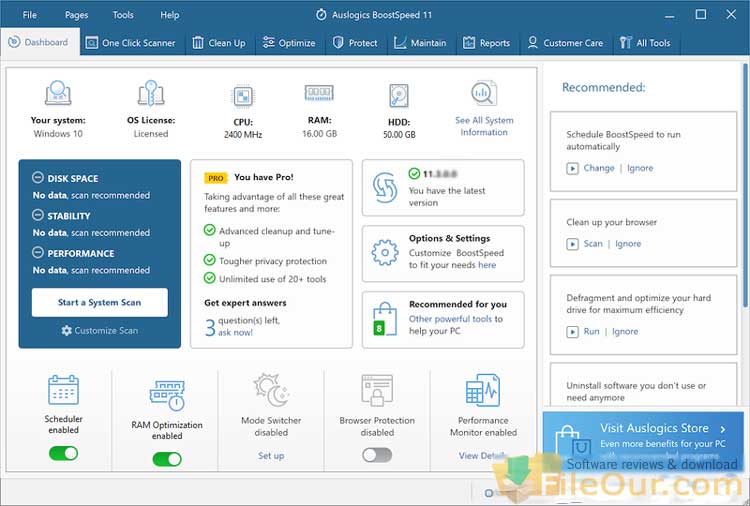Click the Performance Monitor icon
The width and height of the screenshot is (750, 506).
pyautogui.click(x=483, y=390)
